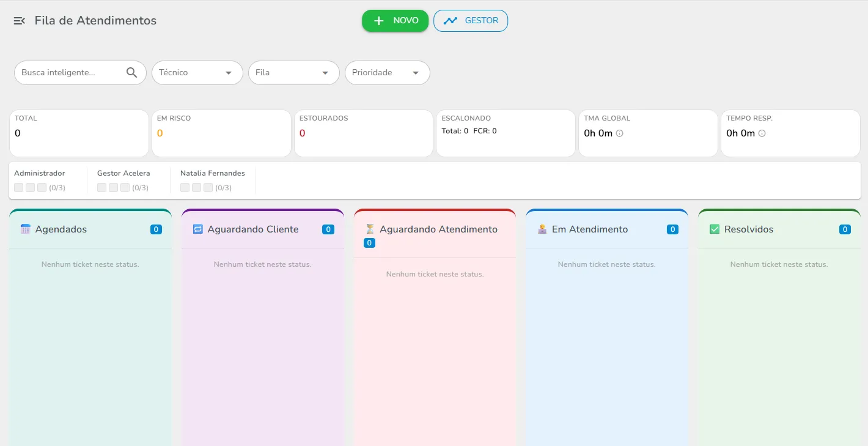The height and width of the screenshot is (446, 868).
Task: Switch to the GESTOR view
Action: [x=471, y=20]
